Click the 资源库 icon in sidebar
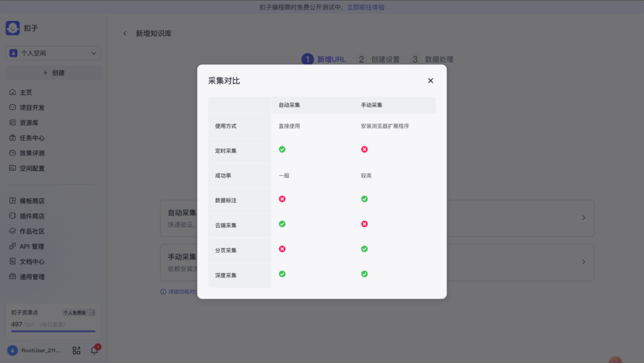 [13, 123]
